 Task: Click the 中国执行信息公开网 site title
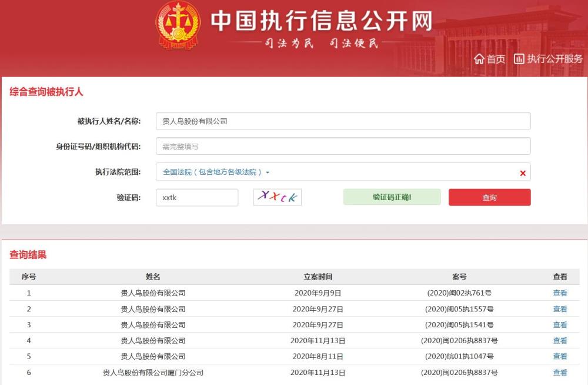322,21
